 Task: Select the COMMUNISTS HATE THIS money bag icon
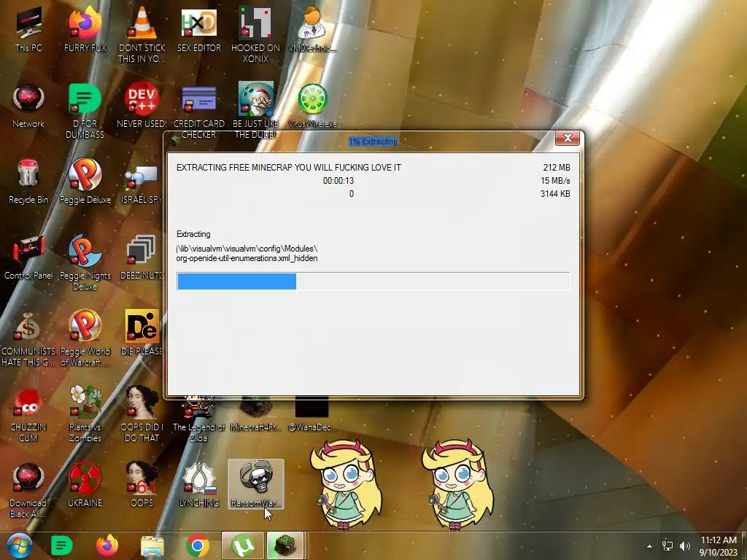pos(28,338)
